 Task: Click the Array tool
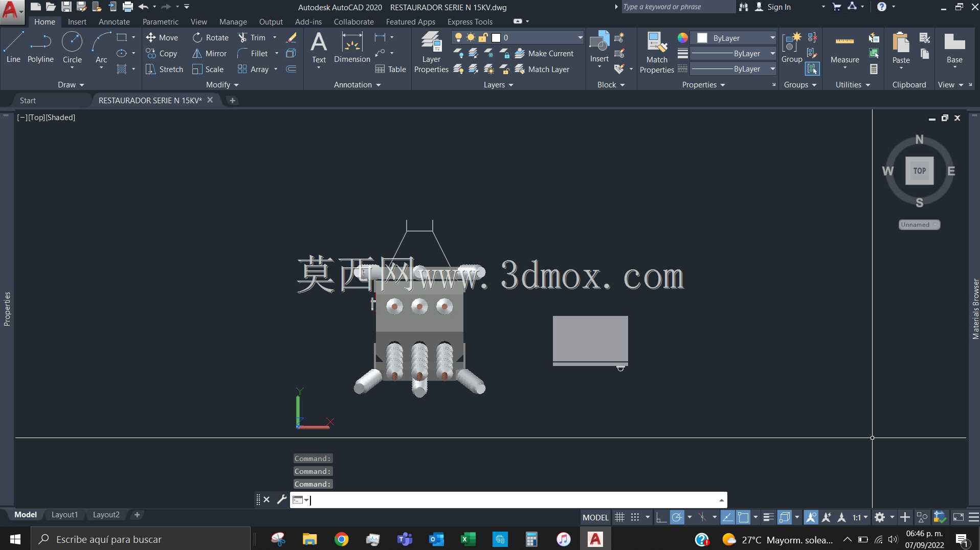click(253, 69)
